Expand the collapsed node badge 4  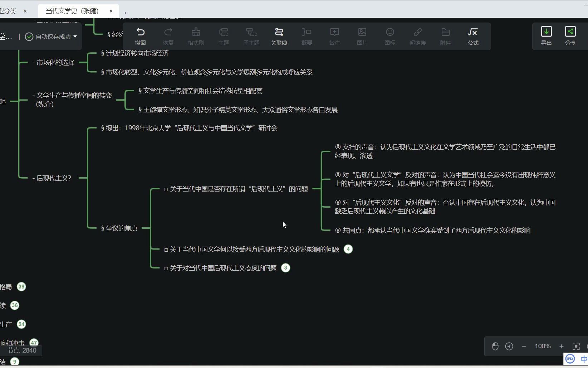click(x=348, y=249)
